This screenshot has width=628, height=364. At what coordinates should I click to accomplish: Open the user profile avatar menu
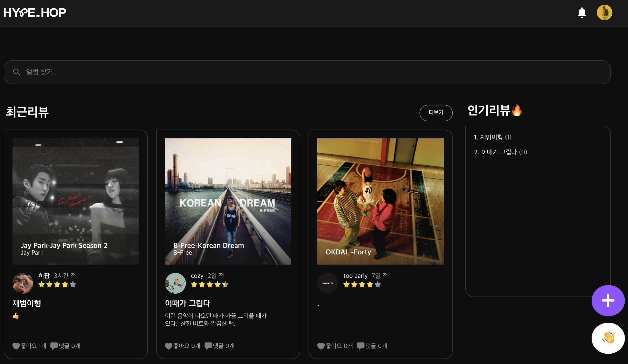point(604,12)
